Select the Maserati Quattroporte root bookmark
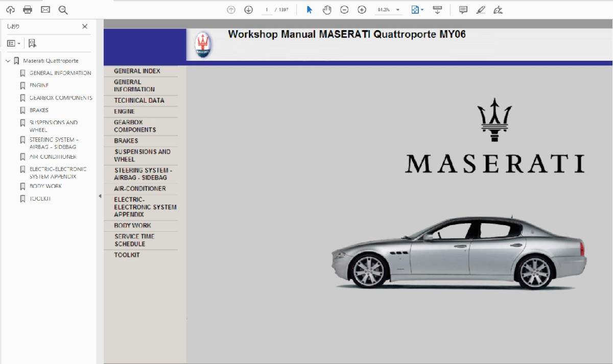Viewport: 613px width, 364px height. [51, 61]
